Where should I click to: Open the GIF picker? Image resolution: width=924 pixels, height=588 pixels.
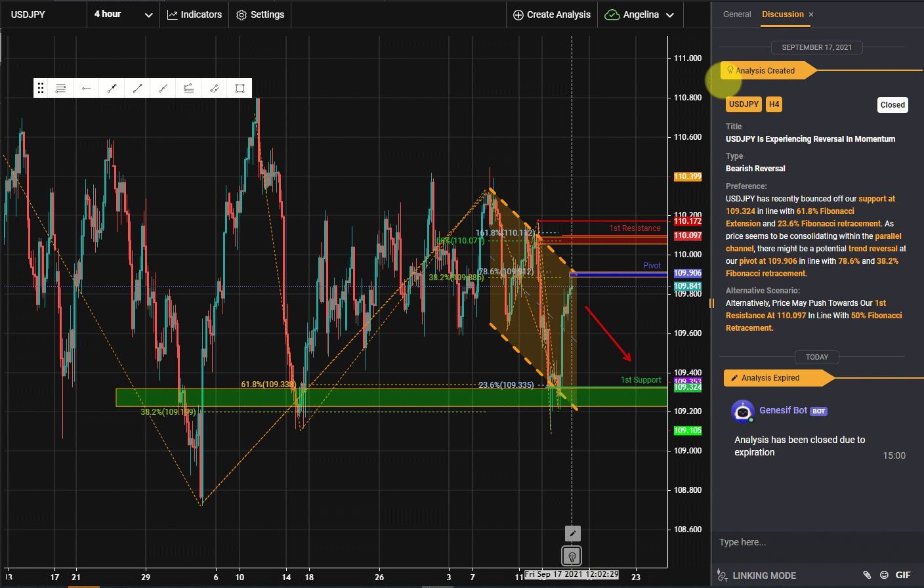tap(903, 575)
